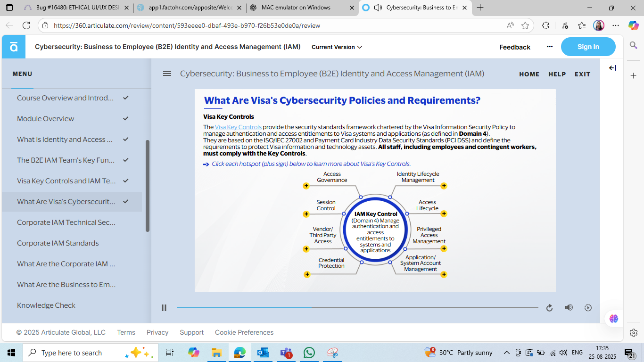This screenshot has height=362, width=644.
Task: Open the browser profile avatar
Action: coord(599,25)
